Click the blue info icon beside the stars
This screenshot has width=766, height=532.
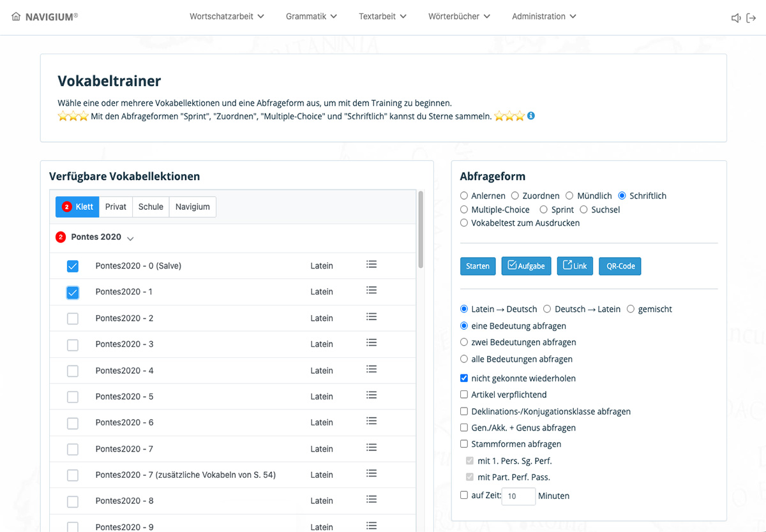[531, 116]
